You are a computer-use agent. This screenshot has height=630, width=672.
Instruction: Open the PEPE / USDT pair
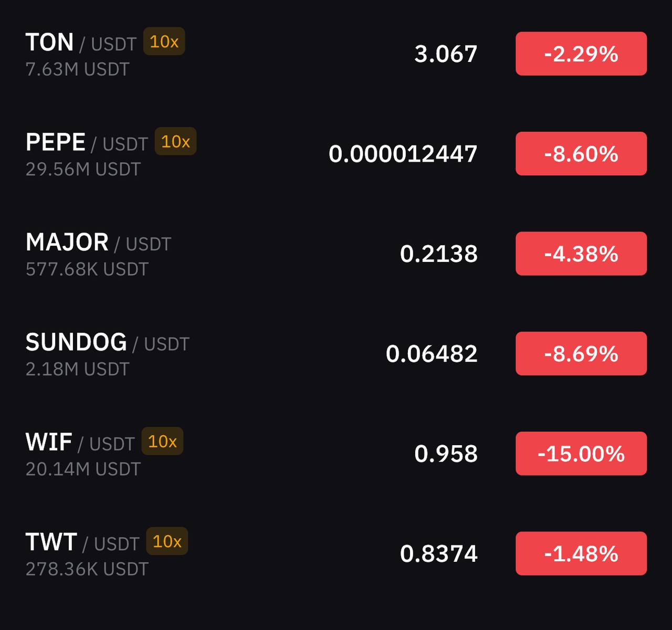(336, 153)
